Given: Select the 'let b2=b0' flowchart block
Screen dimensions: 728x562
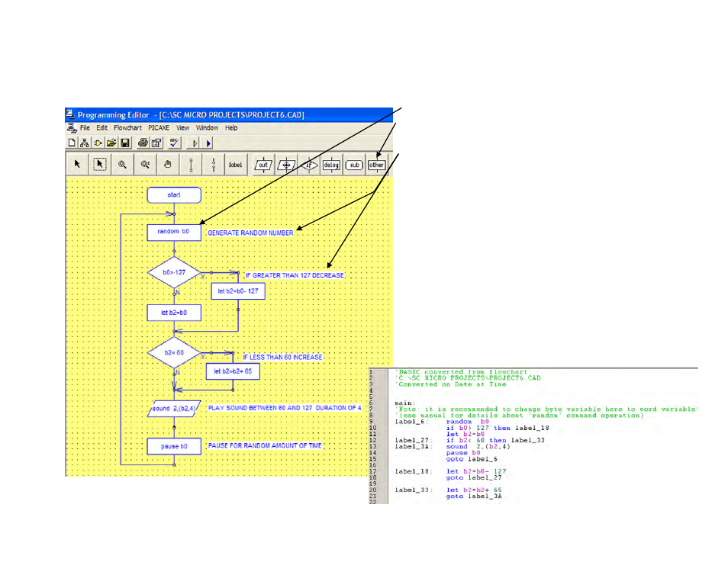Looking at the screenshot, I should [174, 313].
